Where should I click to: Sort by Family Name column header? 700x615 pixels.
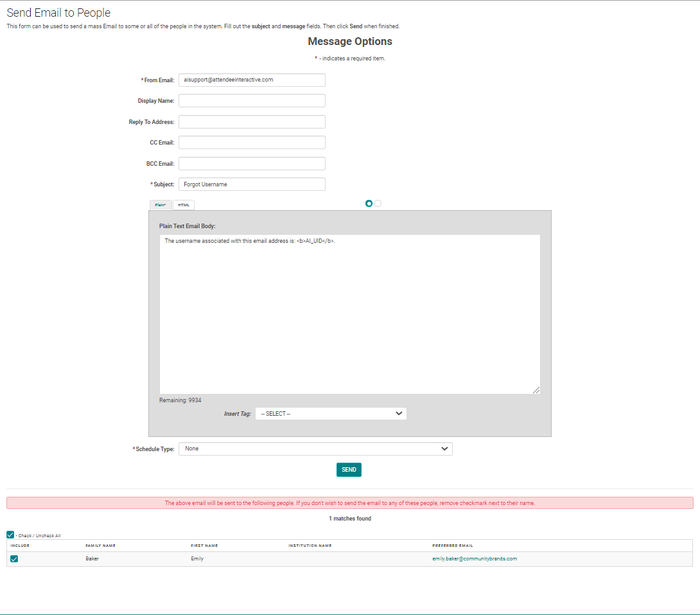pos(100,546)
